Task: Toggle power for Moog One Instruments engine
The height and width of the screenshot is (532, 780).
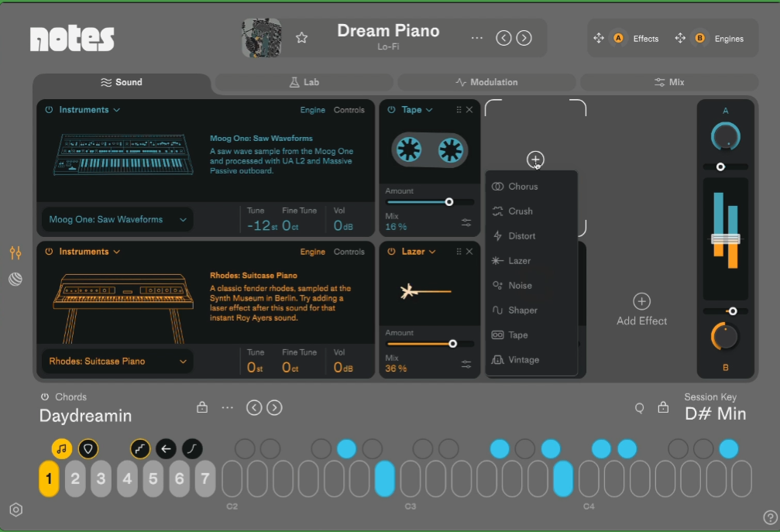Action: [x=49, y=110]
